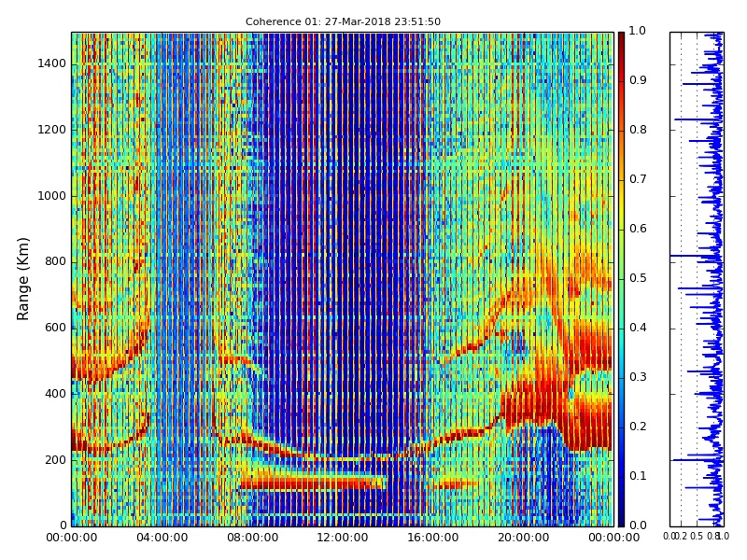Click the 08:00:00 time tick label
Image resolution: width=747 pixels, height=560 pixels.
(252, 539)
